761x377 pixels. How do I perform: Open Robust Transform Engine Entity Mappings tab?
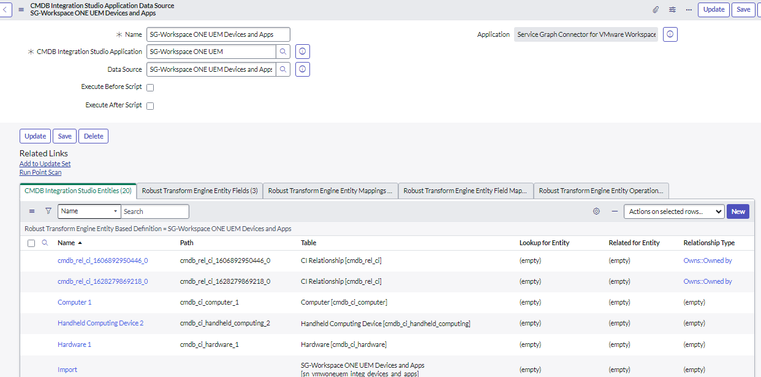331,191
